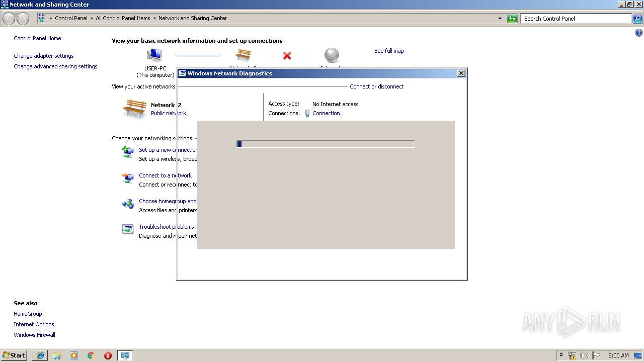Image resolution: width=644 pixels, height=362 pixels.
Task: Launch Opera browser from the taskbar
Action: [108, 355]
